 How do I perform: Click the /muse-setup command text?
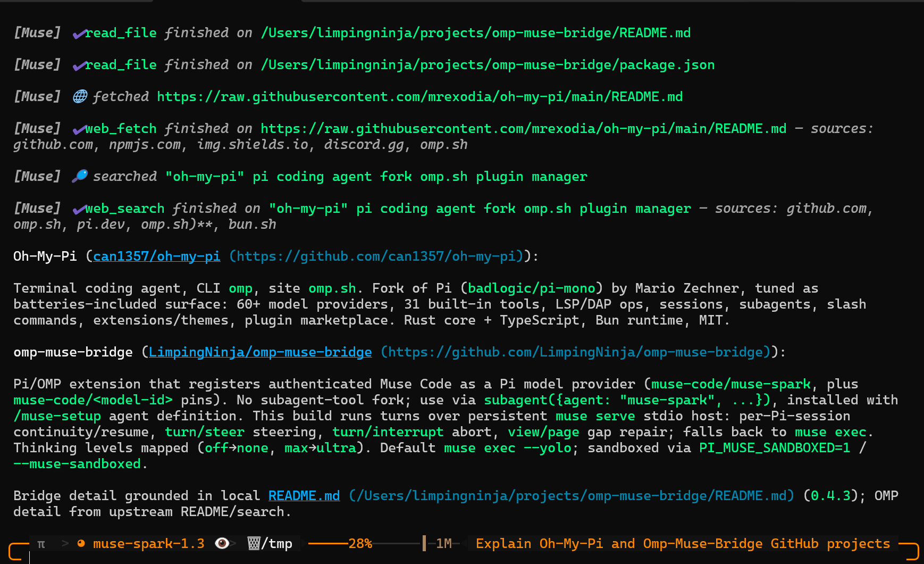coord(57,416)
